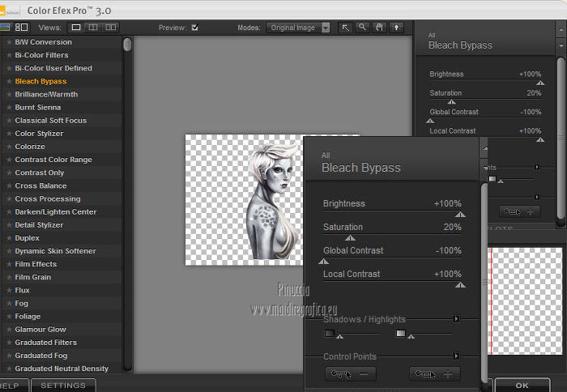Toggle favorite star for Bleach Bypass
Viewport: 567px width, 392px height.
coord(9,81)
